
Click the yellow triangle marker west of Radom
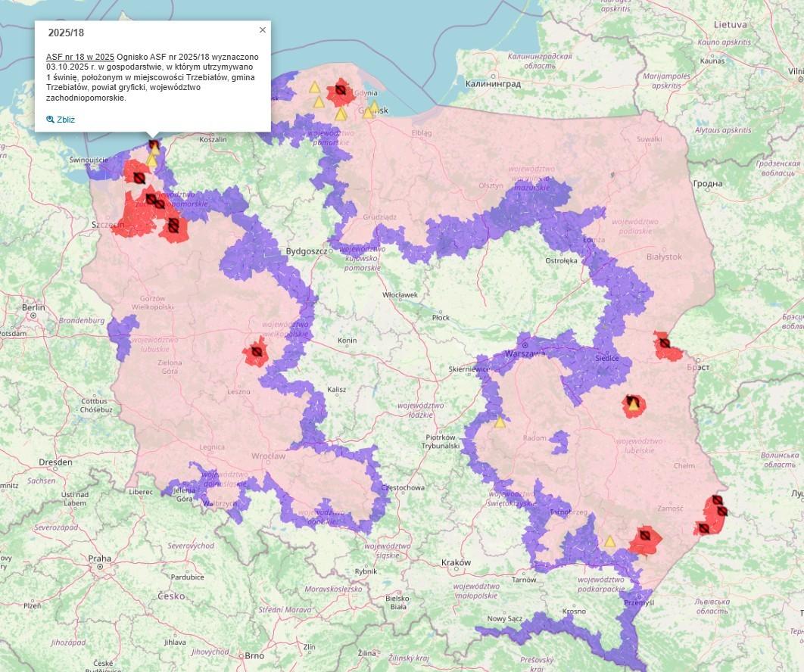pos(500,422)
